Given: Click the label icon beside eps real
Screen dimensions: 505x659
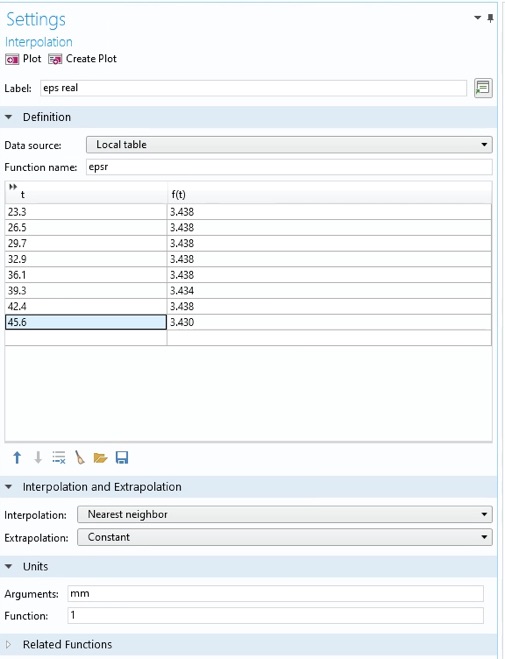Looking at the screenshot, I should point(483,88).
